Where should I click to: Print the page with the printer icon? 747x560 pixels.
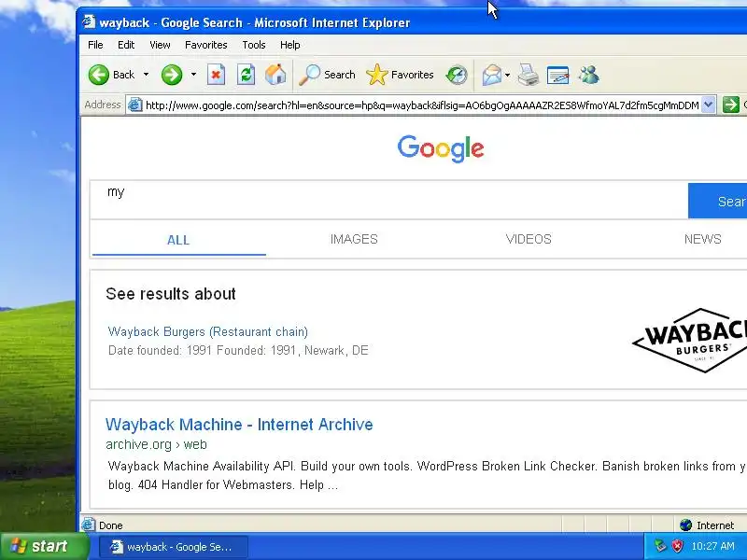tap(529, 75)
